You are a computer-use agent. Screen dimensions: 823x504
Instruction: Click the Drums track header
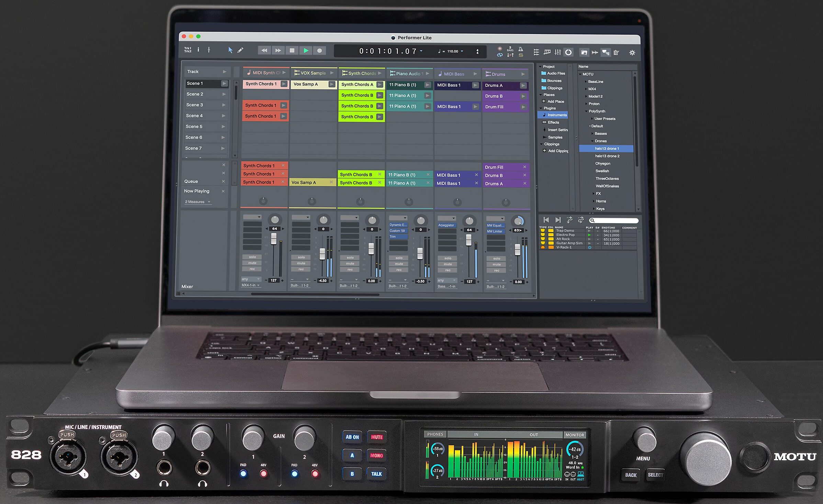pos(505,74)
